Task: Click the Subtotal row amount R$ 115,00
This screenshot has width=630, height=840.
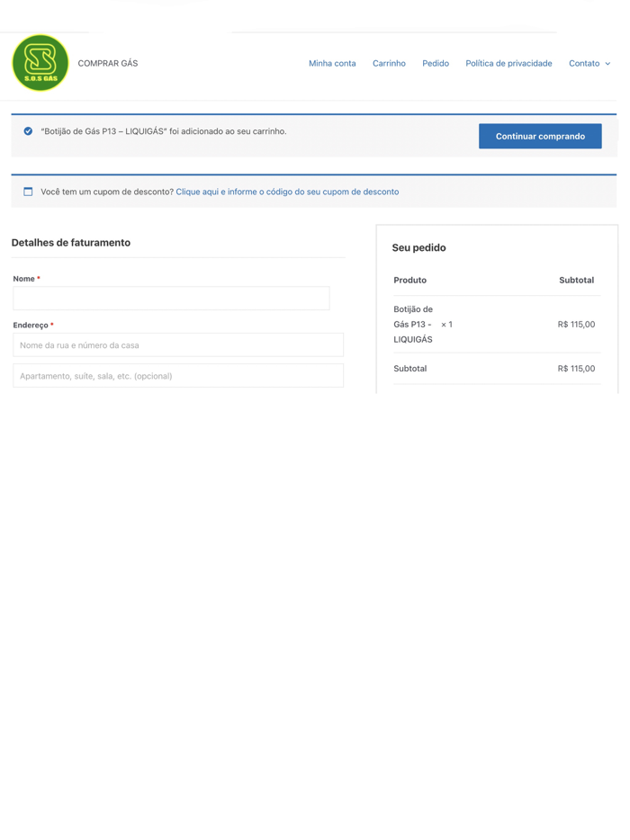Action: click(x=576, y=369)
